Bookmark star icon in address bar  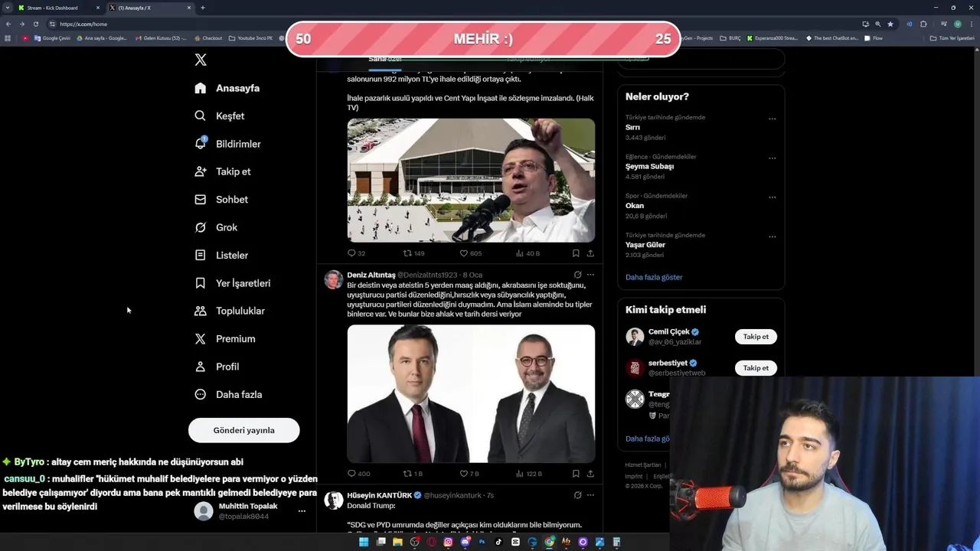point(890,24)
